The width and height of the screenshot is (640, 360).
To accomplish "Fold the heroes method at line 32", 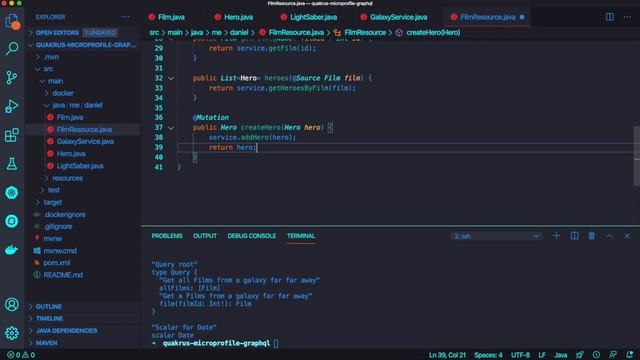I will tap(171, 78).
